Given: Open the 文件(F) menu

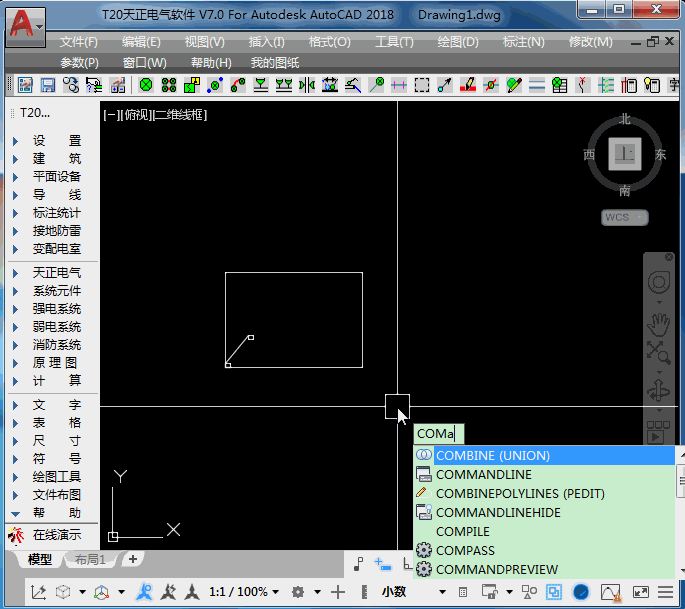Looking at the screenshot, I should [x=79, y=42].
